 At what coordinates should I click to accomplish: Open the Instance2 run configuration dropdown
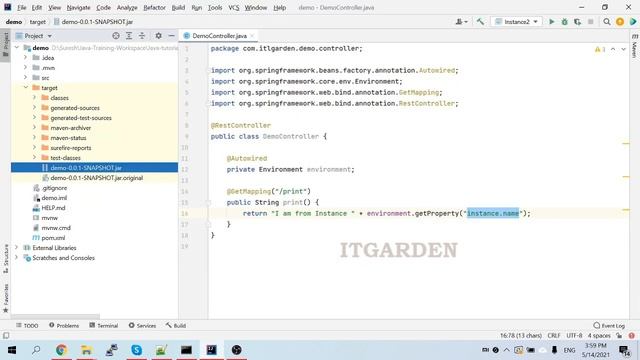coord(517,22)
